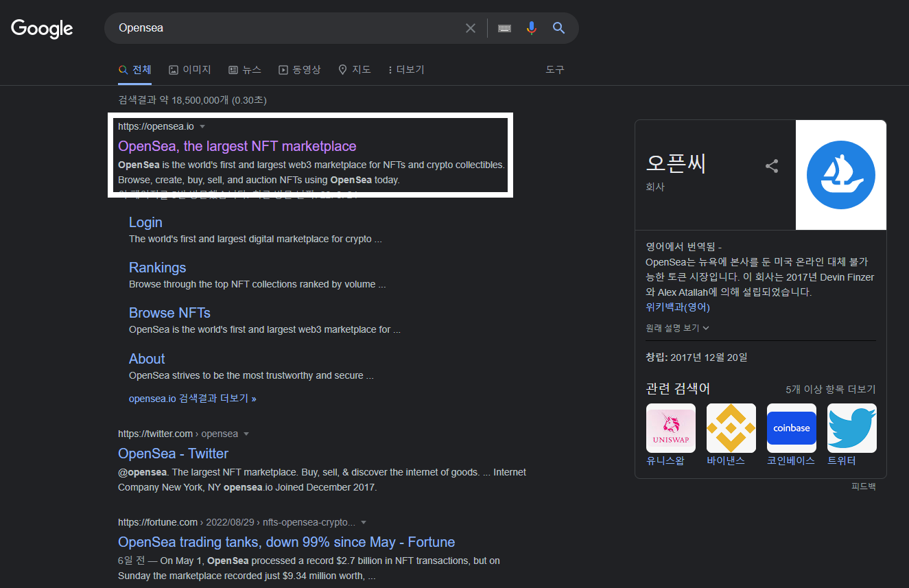
Task: Open OpenSea, the largest NFT marketplace result
Action: tap(237, 146)
